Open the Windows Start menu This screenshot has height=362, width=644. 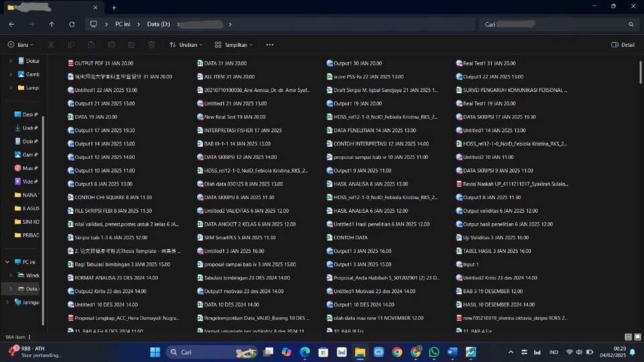click(x=155, y=352)
